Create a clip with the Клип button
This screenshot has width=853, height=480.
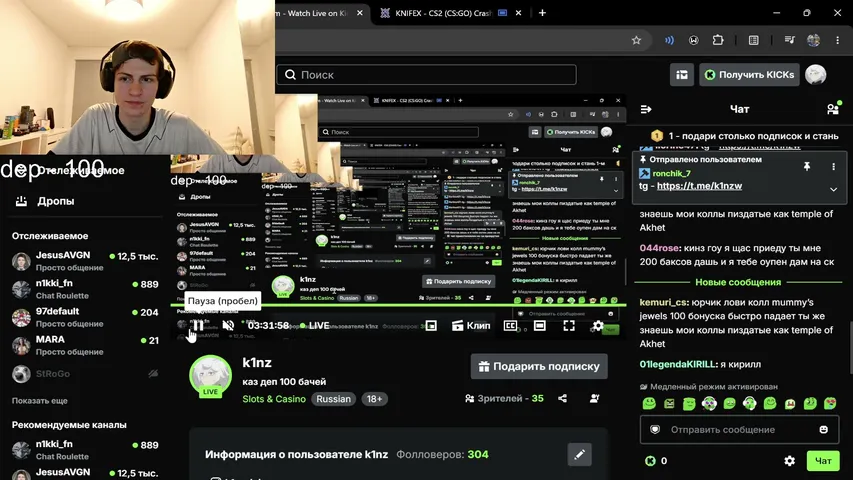[471, 325]
